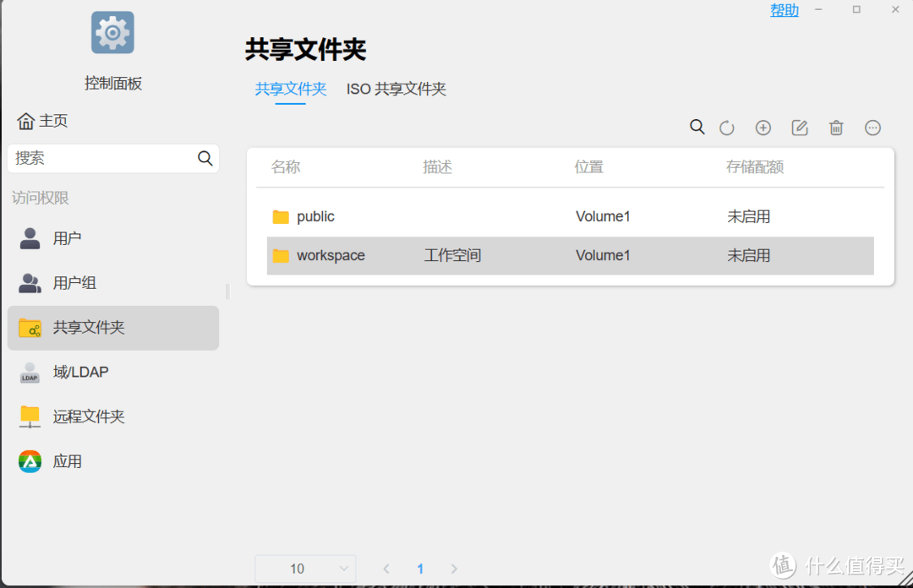
Task: Switch to the ISO 共享文件夹 tab
Action: (x=396, y=89)
